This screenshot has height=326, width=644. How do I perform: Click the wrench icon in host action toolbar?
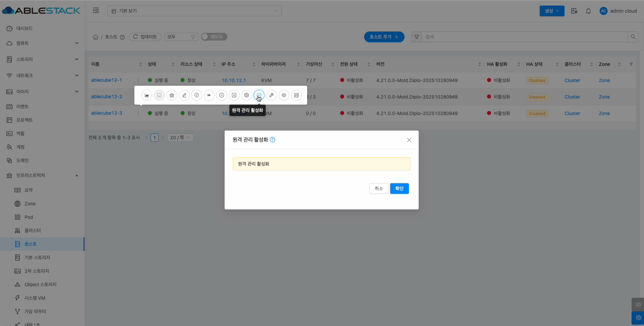click(x=271, y=95)
